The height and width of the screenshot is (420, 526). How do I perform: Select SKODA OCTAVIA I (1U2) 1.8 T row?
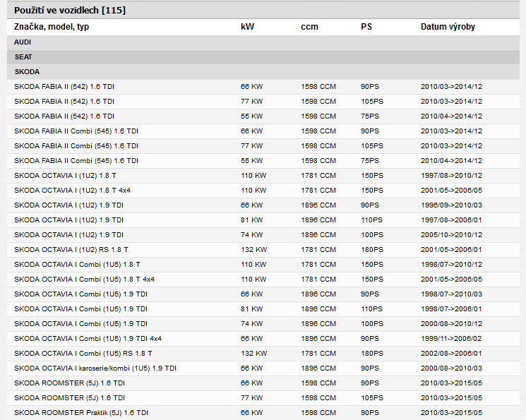click(x=263, y=176)
